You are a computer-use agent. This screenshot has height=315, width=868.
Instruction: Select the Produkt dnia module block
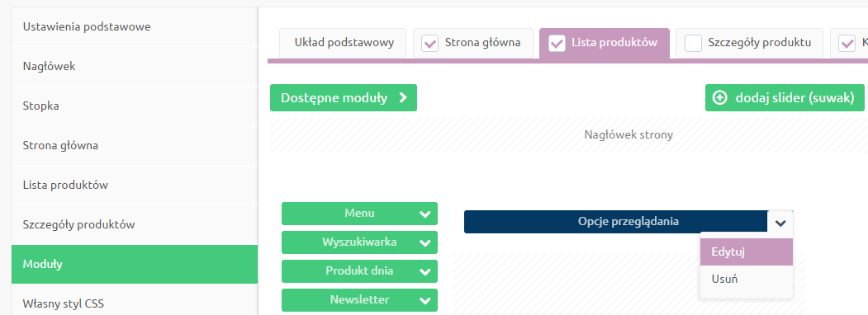tap(359, 271)
